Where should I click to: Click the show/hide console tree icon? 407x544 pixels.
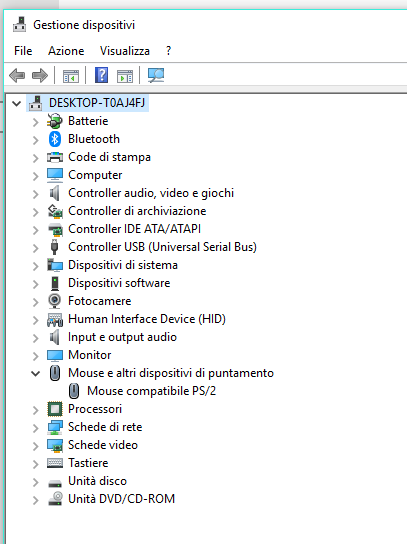tap(71, 76)
